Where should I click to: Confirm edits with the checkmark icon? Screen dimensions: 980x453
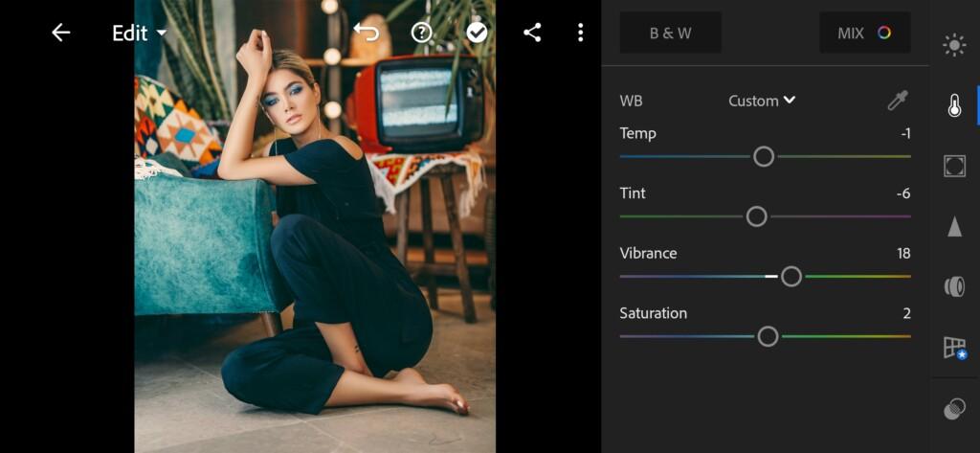point(477,33)
